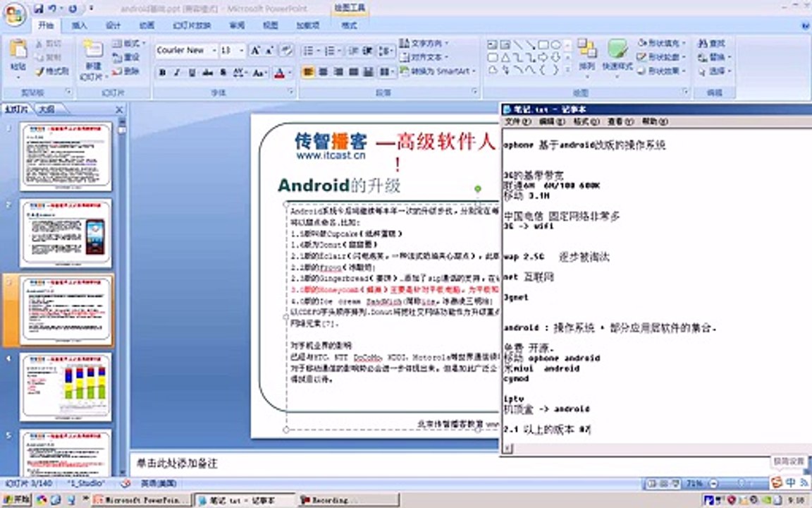Open Notepad File menu
Screen dimensions: 812x508
click(517, 122)
